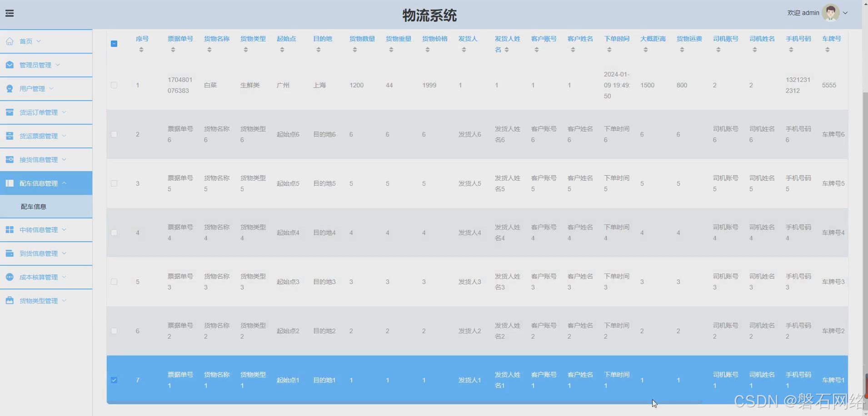
Task: Expand the 货运订单管理 menu
Action: pyautogui.click(x=46, y=112)
